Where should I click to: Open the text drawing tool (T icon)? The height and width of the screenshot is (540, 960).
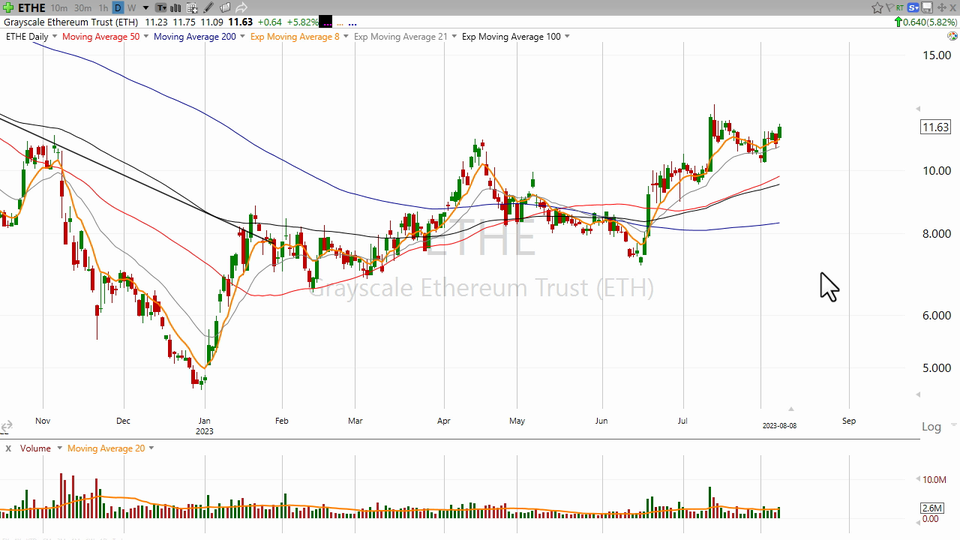pyautogui.click(x=161, y=8)
